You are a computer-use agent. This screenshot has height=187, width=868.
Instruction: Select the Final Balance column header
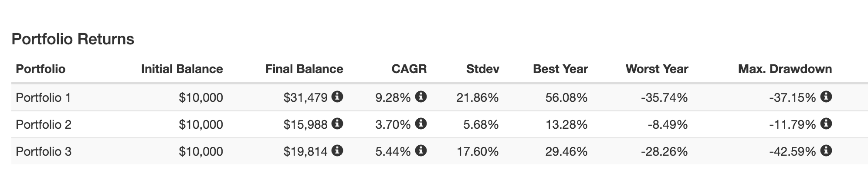coord(304,69)
